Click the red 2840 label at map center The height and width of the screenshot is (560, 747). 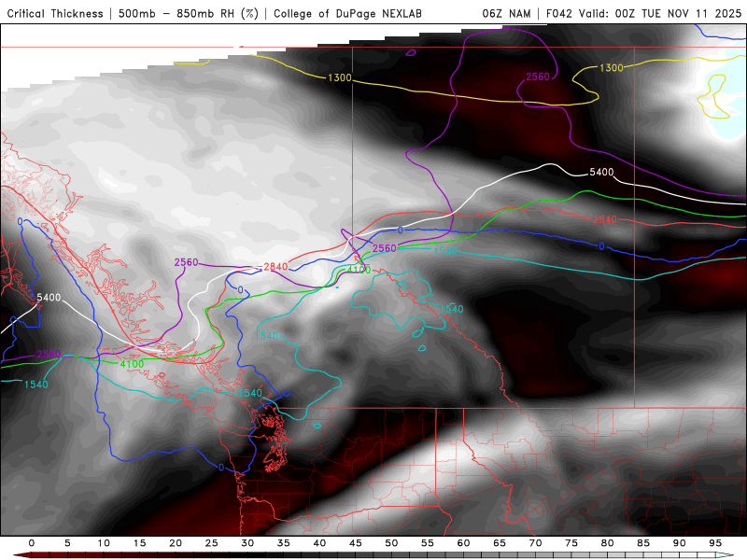(x=275, y=267)
